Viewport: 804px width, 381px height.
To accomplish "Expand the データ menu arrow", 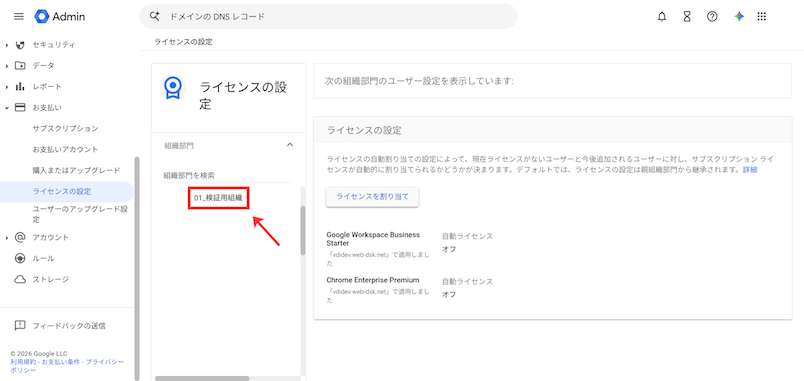I will pyautogui.click(x=7, y=66).
